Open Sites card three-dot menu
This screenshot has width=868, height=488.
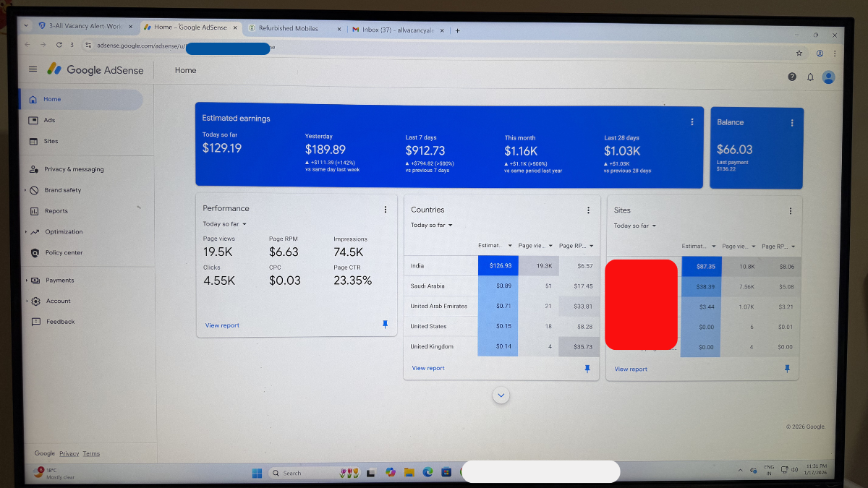791,211
